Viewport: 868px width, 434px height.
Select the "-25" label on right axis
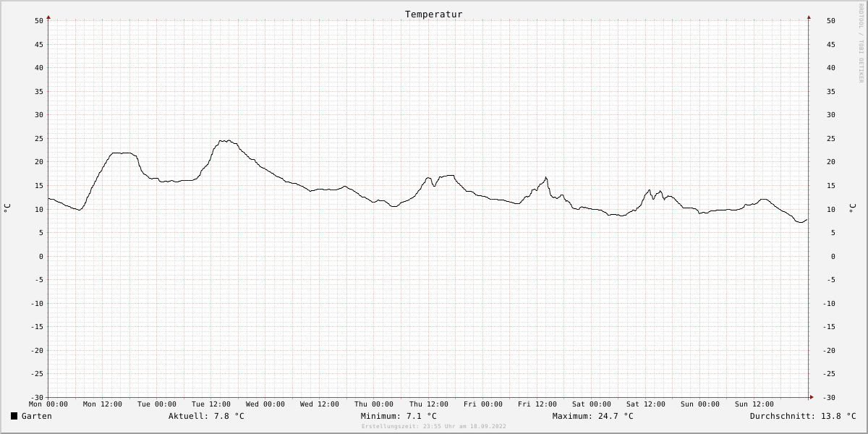tap(829, 374)
